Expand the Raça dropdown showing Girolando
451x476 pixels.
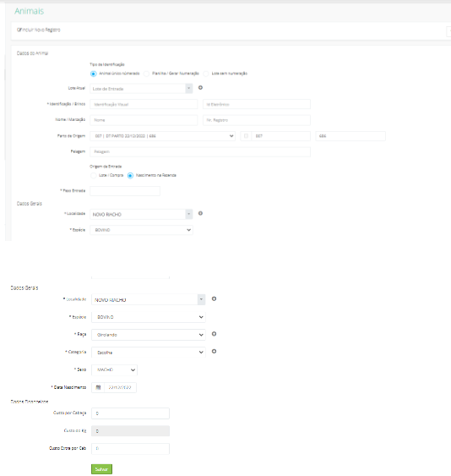click(149, 335)
